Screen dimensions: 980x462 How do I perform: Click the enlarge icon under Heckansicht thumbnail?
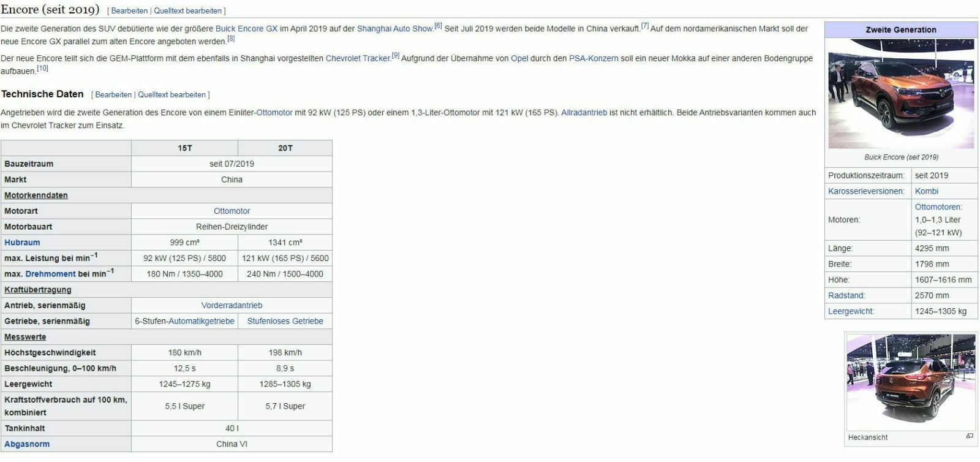pyautogui.click(x=970, y=436)
